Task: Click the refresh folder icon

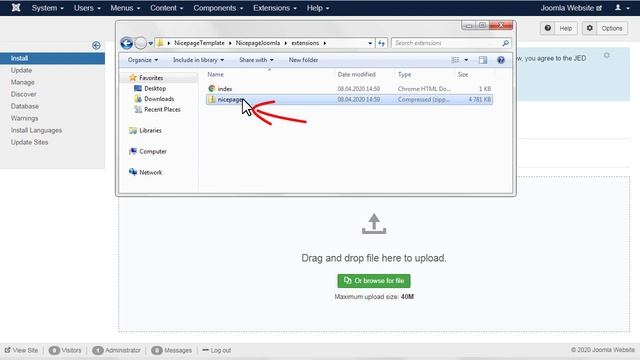Action: click(x=381, y=43)
